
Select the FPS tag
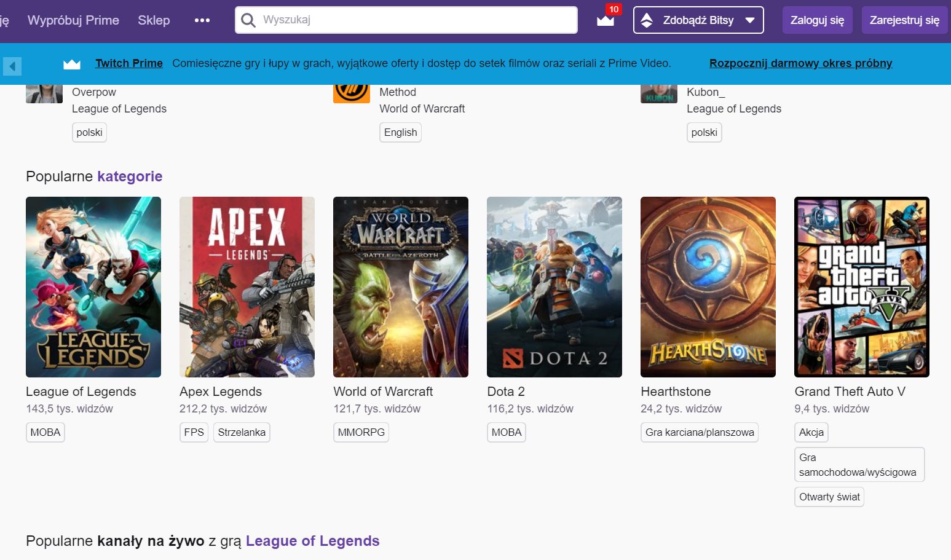pos(194,432)
